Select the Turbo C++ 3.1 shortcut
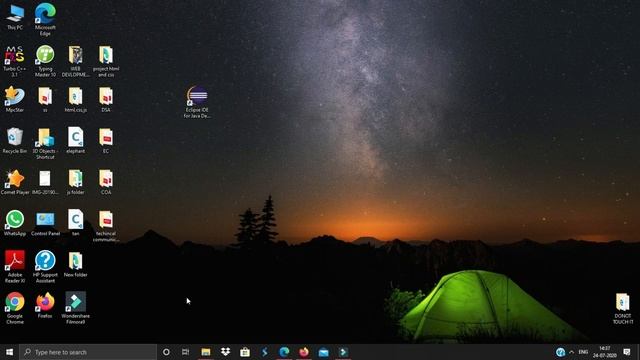 tap(15, 61)
